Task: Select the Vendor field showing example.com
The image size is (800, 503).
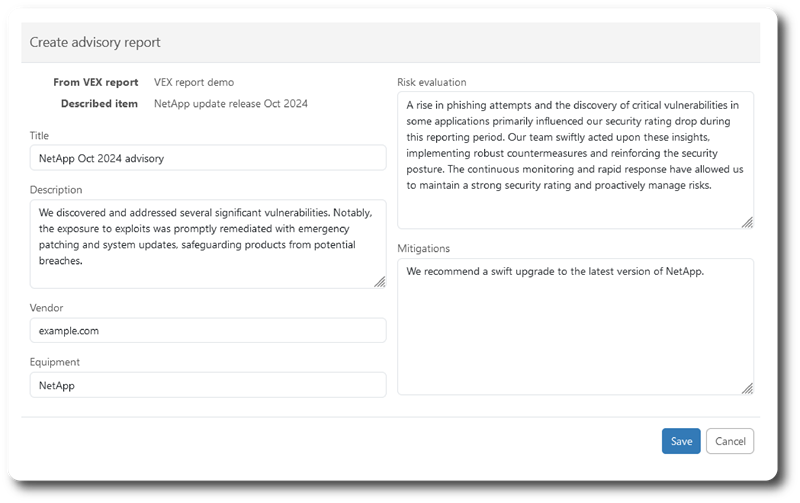Action: tap(208, 331)
